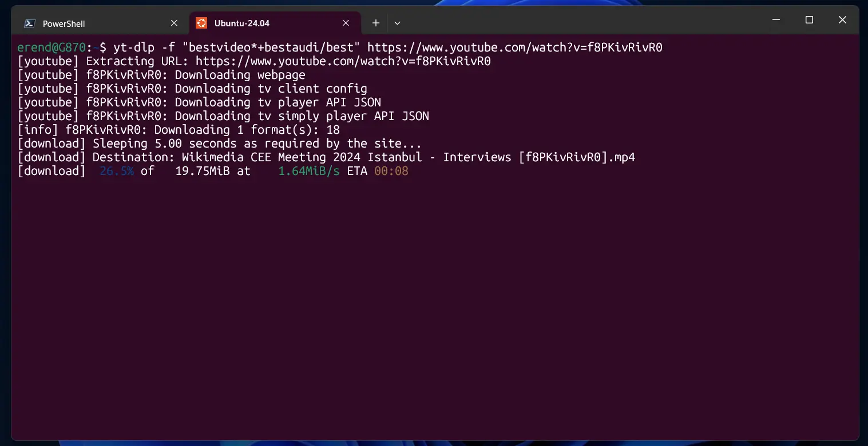Image resolution: width=868 pixels, height=446 pixels.
Task: Click the URL in the Extracting URL line
Action: click(x=343, y=61)
